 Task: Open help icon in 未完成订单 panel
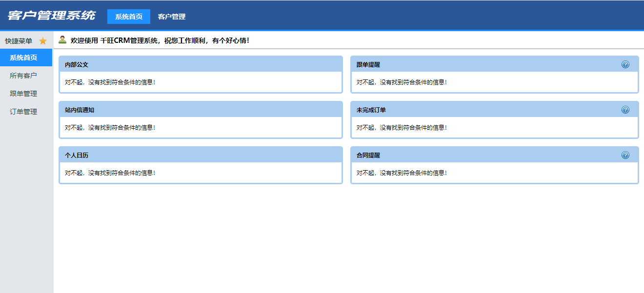click(625, 110)
